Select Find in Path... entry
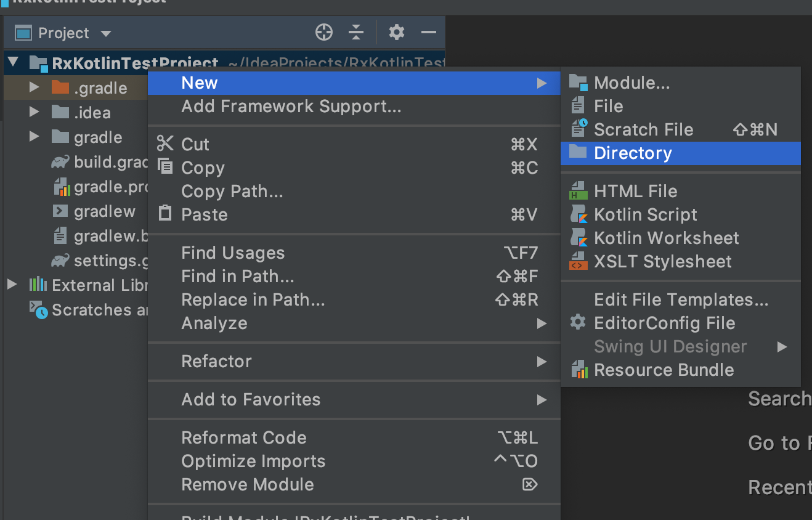 pos(354,276)
